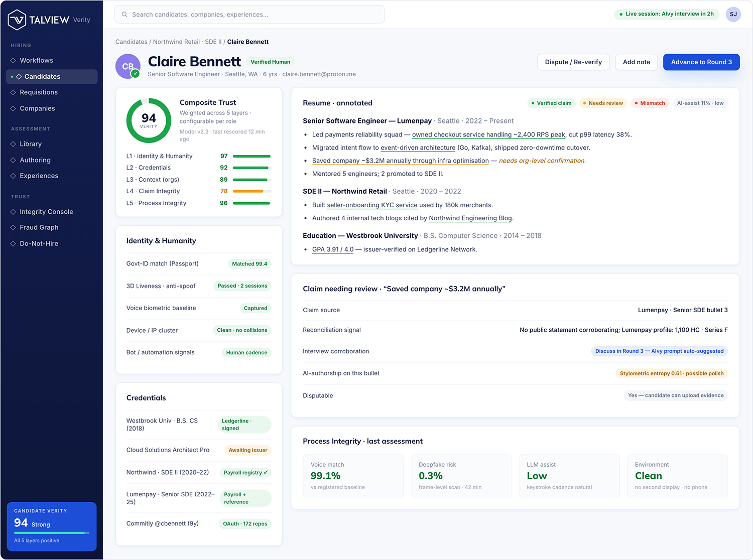Click the composite trust score 94 ring
The image size is (753, 560).
[149, 120]
